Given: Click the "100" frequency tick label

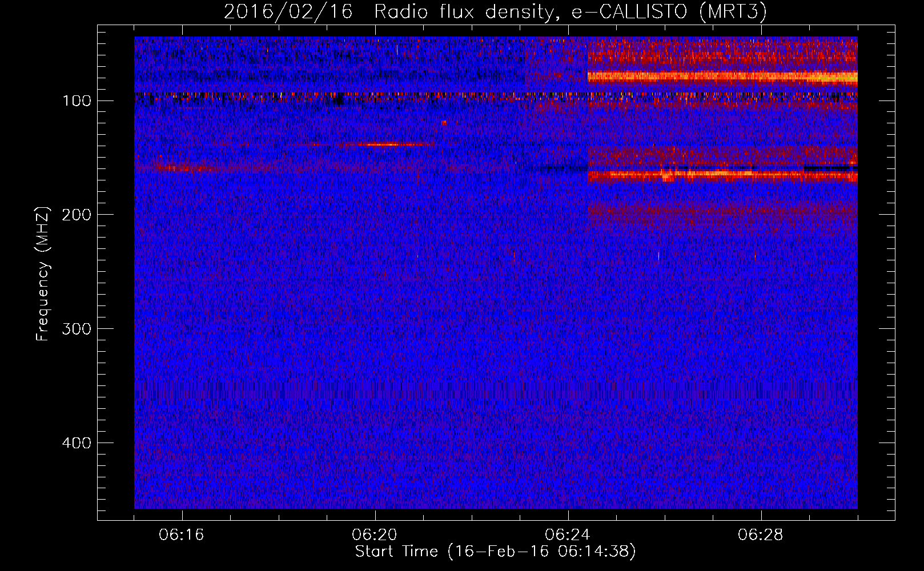Looking at the screenshot, I should [77, 101].
